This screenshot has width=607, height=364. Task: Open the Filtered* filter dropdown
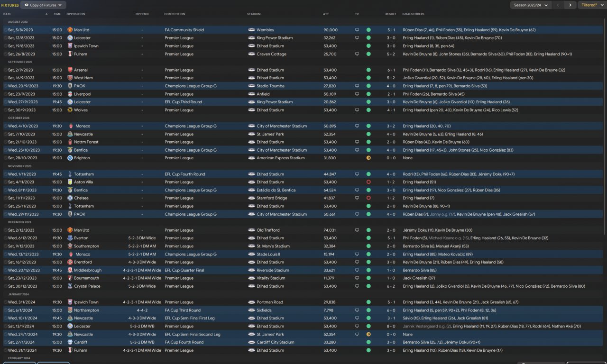(x=591, y=5)
